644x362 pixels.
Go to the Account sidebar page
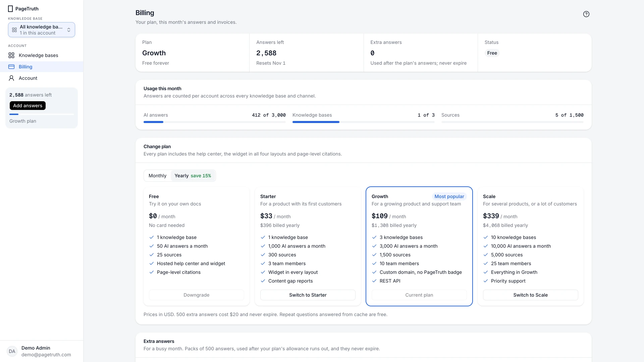42,78
